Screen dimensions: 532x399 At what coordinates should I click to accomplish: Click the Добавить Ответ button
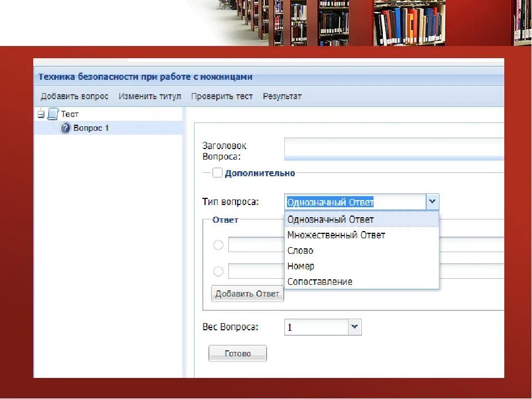pos(247,294)
